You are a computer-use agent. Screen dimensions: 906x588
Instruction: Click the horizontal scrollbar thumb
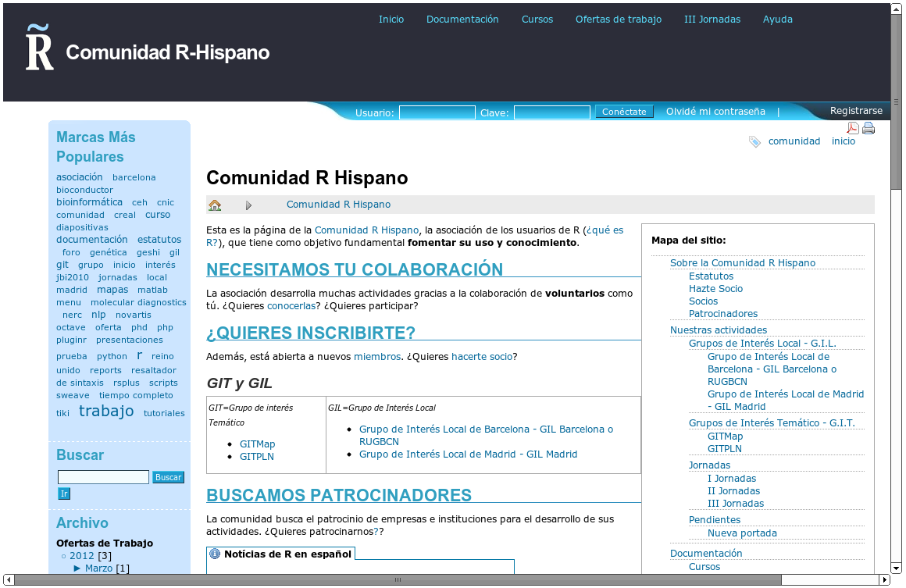tap(398, 580)
